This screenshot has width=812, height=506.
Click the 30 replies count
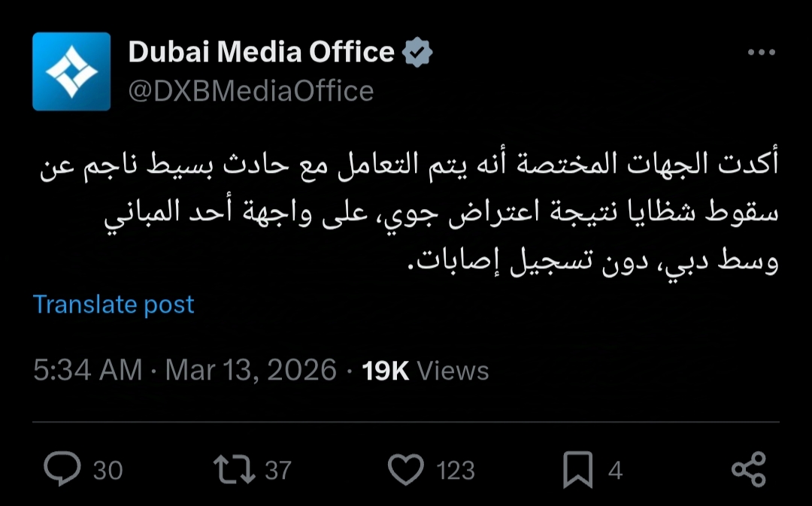pyautogui.click(x=108, y=471)
